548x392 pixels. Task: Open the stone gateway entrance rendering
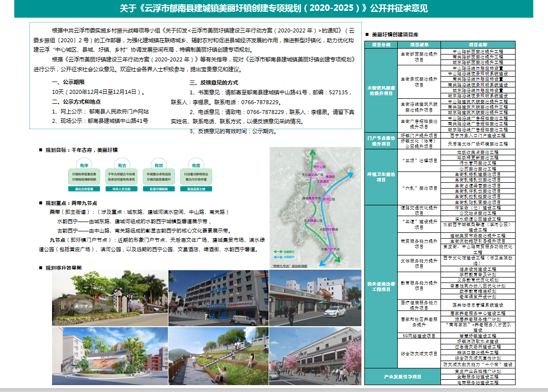point(110,298)
